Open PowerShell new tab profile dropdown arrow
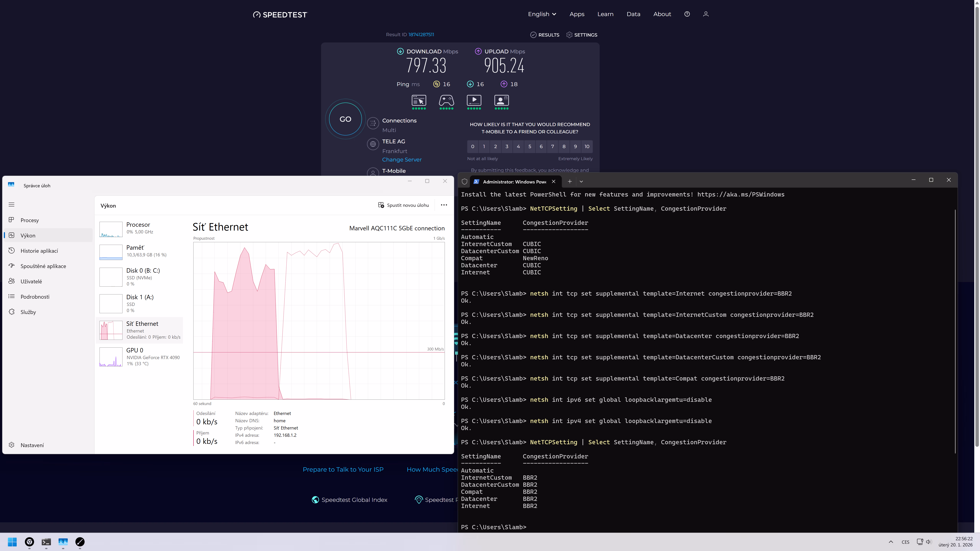Screen dimensions: 980x551 pyautogui.click(x=581, y=182)
